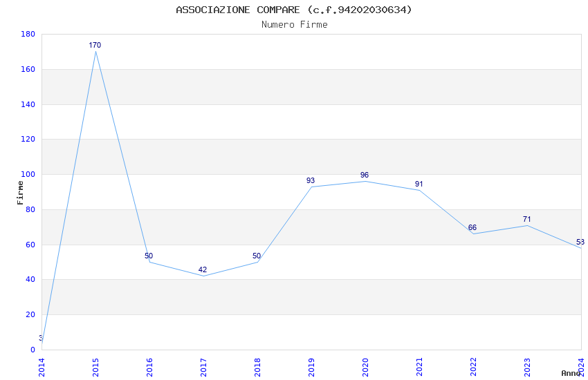The width and height of the screenshot is (588, 380).
Task: Select the 170 data label at 2015
Action: (x=95, y=46)
